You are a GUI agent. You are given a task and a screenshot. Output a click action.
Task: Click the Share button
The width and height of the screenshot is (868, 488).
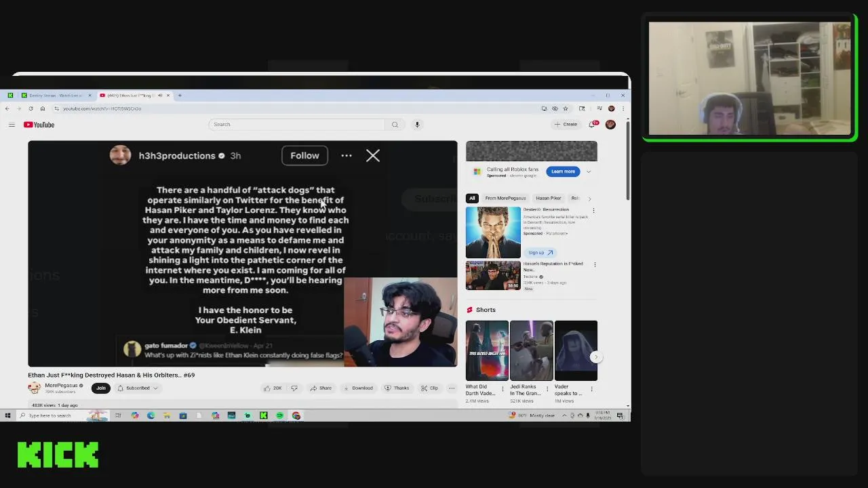tap(321, 388)
